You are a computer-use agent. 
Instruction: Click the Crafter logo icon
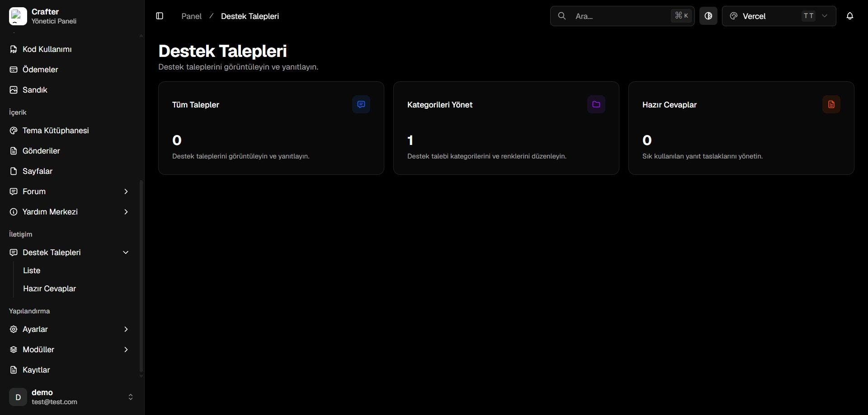click(x=18, y=16)
